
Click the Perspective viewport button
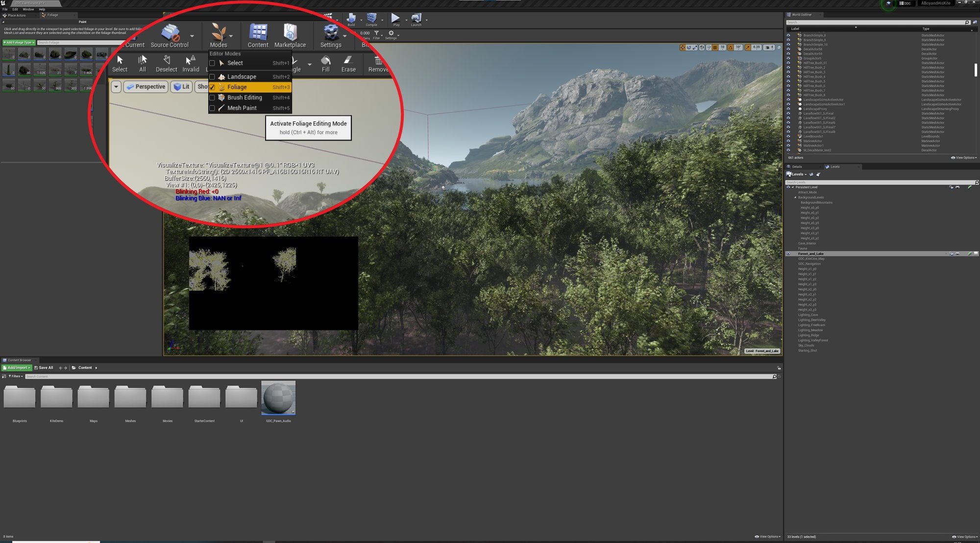(x=146, y=87)
